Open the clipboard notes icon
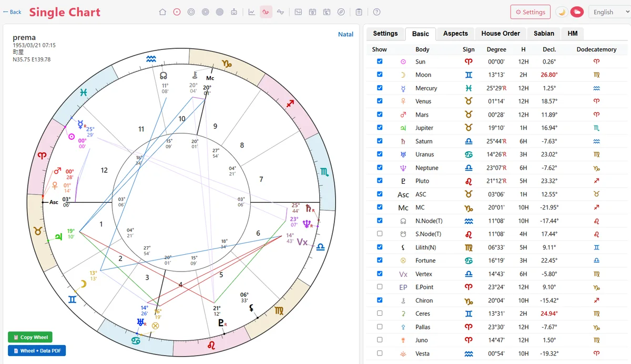 click(359, 12)
